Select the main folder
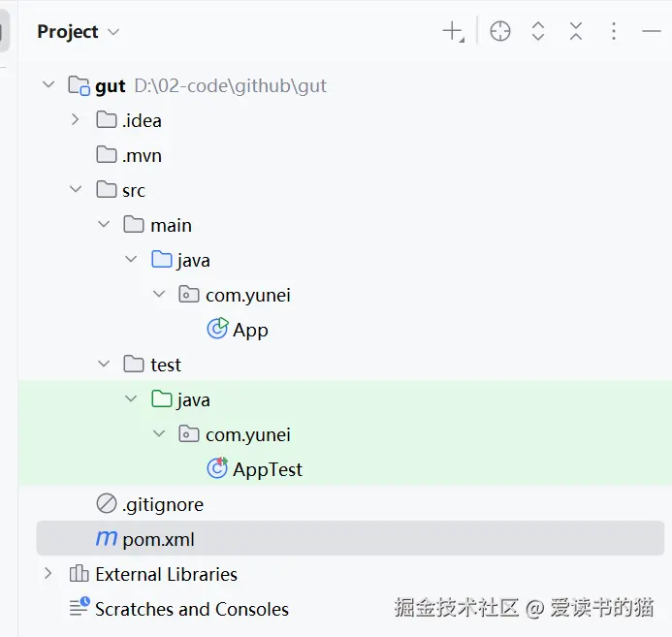Screen dimensions: 672x637 (170, 225)
